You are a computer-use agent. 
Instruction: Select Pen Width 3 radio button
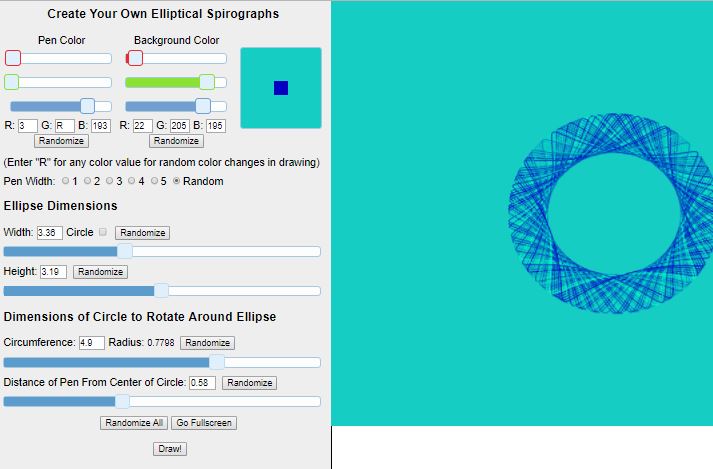click(x=111, y=181)
